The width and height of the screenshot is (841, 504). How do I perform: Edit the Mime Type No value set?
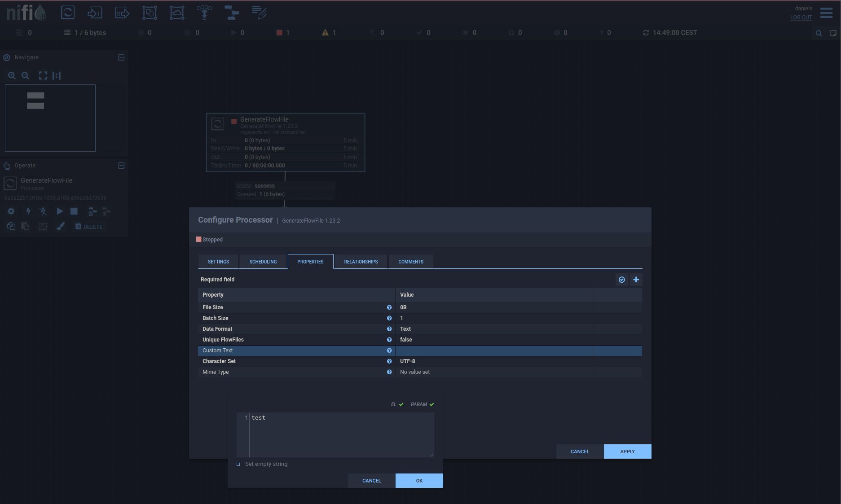[x=494, y=372]
